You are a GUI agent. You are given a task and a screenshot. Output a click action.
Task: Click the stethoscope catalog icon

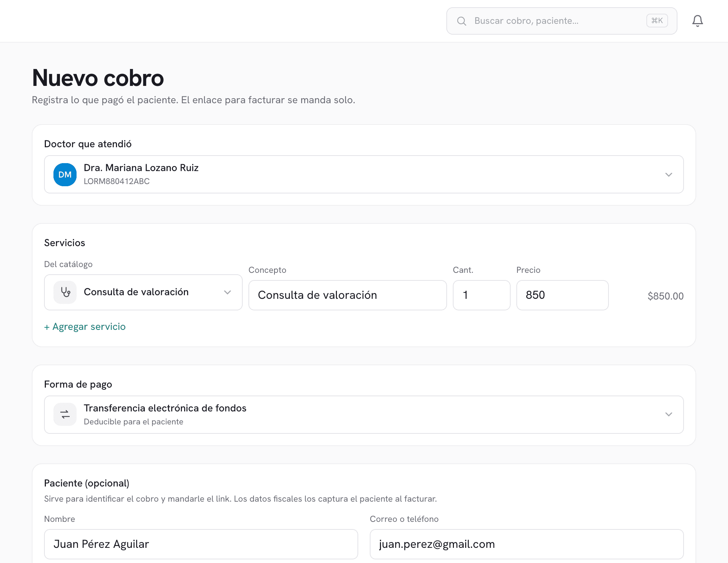point(65,292)
